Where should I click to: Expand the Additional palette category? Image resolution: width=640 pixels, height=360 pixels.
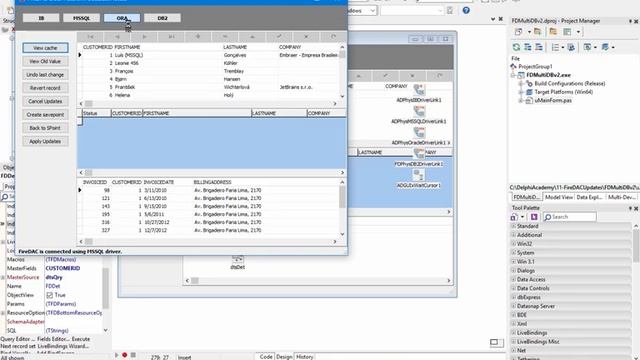pos(513,235)
